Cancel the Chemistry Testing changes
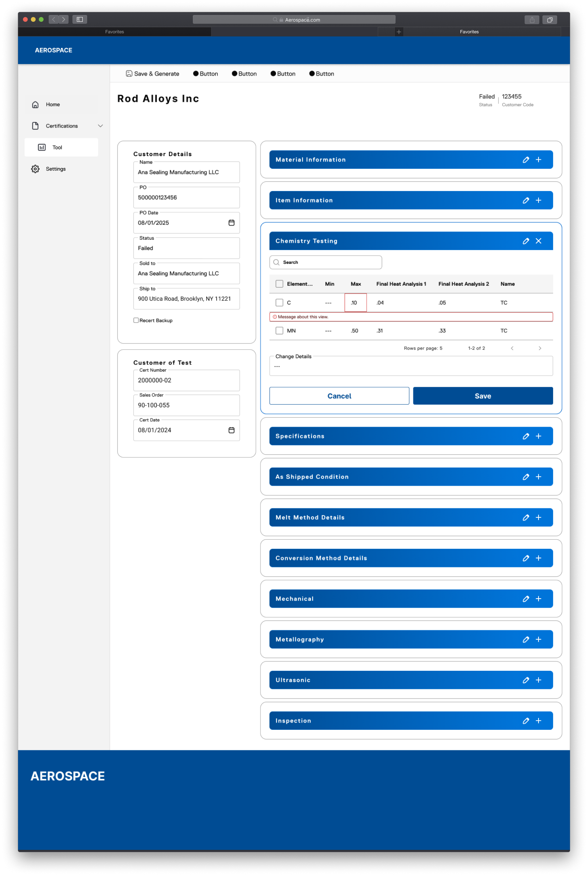Screen dimensions: 588x876 tap(339, 396)
